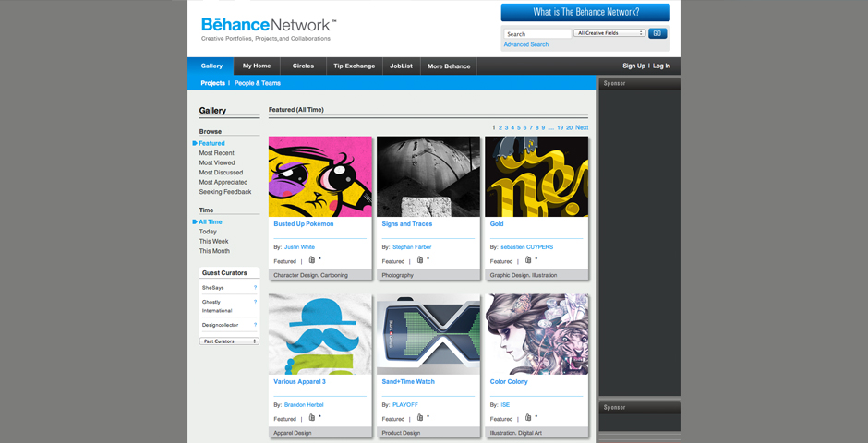
Task: Open the Various Apparel 3 thumbnail
Action: pyautogui.click(x=320, y=334)
